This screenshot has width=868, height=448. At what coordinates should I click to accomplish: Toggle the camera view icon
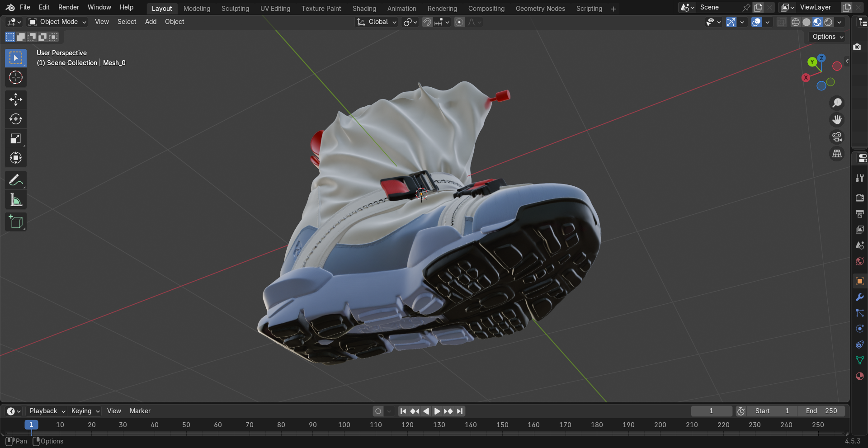837,137
